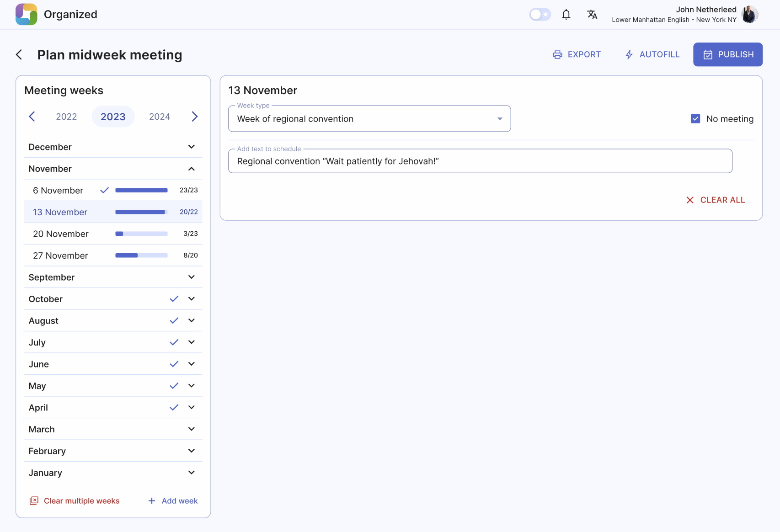Click the plus icon beside Add week
This screenshot has width=780, height=532.
tap(151, 500)
